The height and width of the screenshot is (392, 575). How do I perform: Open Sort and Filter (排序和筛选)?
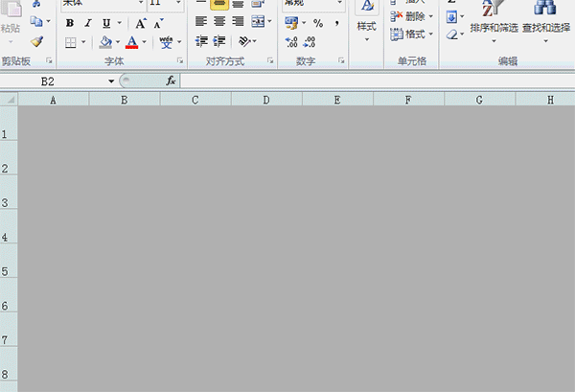[x=494, y=21]
